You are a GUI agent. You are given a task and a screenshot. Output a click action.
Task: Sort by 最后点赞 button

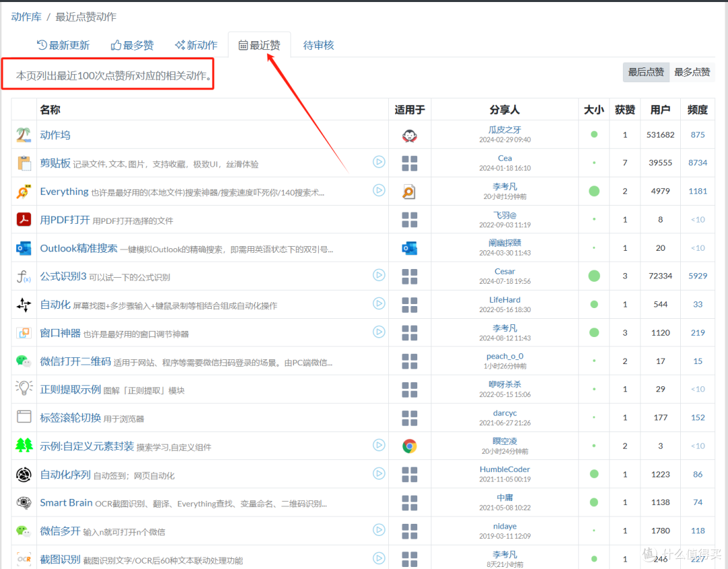coord(646,72)
